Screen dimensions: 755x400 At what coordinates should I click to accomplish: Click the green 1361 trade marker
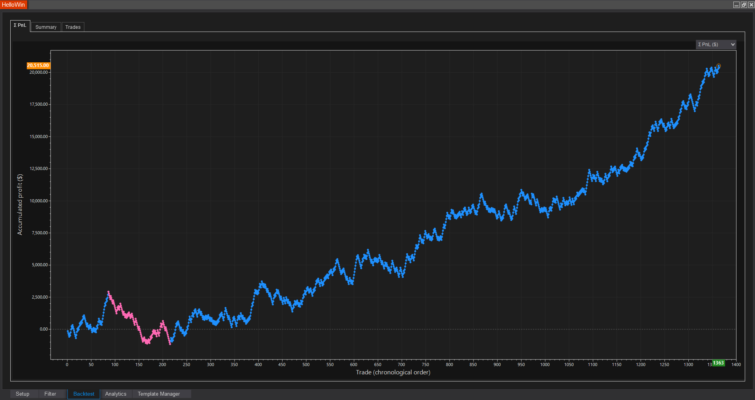[717, 362]
